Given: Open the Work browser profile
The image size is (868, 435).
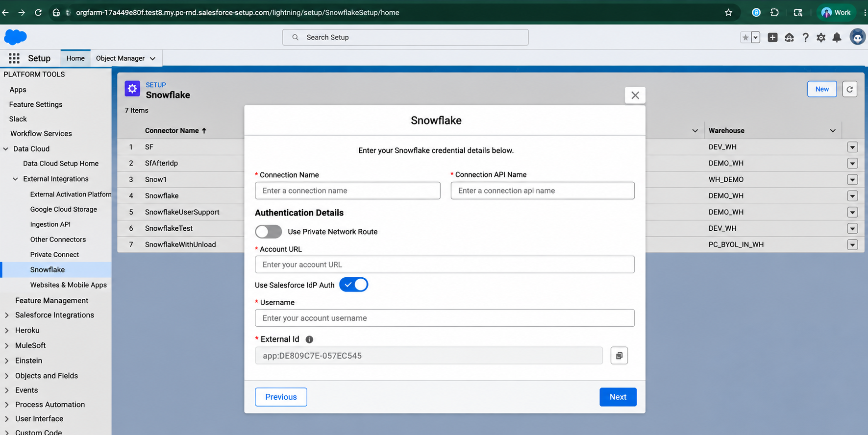Looking at the screenshot, I should click(836, 12).
